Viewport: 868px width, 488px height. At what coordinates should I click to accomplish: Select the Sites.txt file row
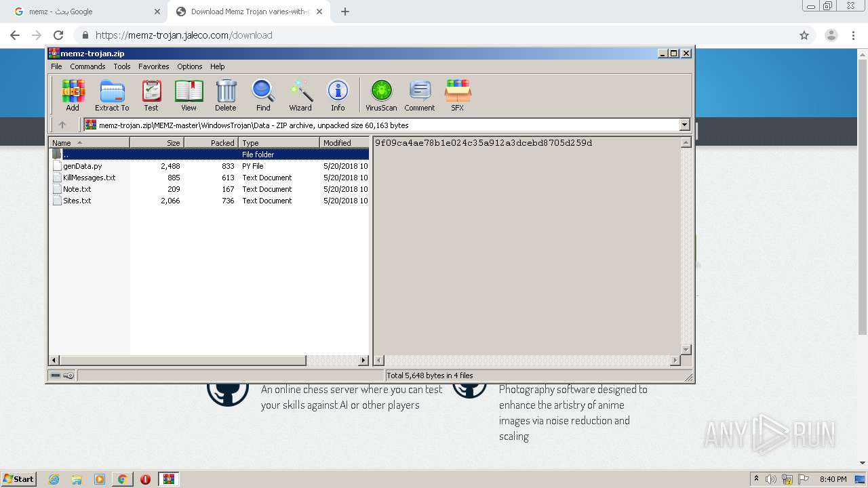point(209,201)
